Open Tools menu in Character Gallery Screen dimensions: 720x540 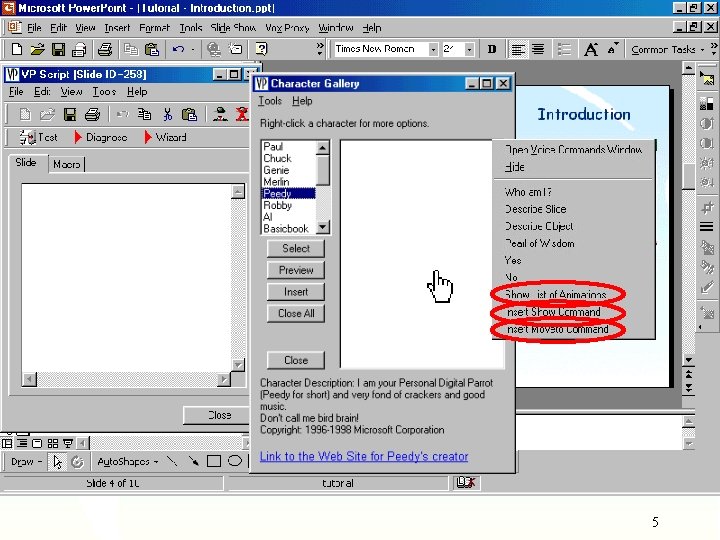(x=270, y=101)
